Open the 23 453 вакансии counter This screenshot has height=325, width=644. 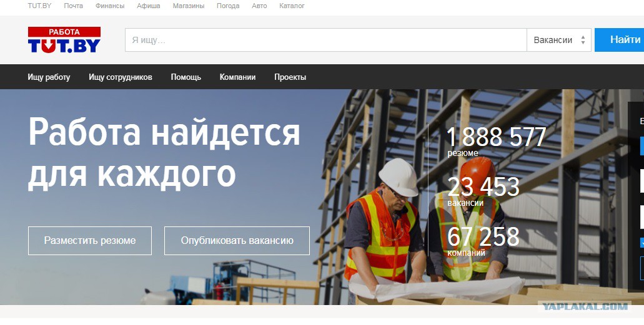pyautogui.click(x=483, y=190)
